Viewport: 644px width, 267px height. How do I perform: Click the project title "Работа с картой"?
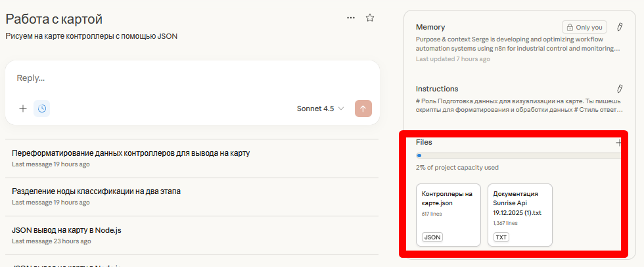[x=54, y=19]
